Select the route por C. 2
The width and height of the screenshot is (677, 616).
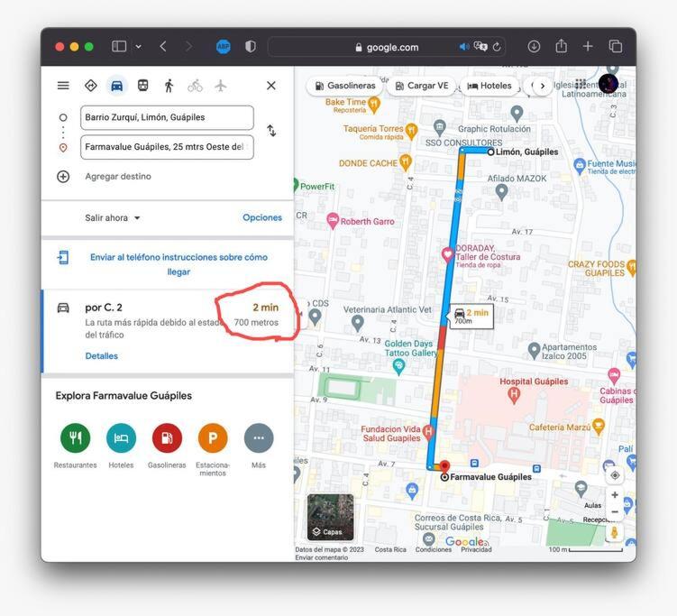(168, 331)
